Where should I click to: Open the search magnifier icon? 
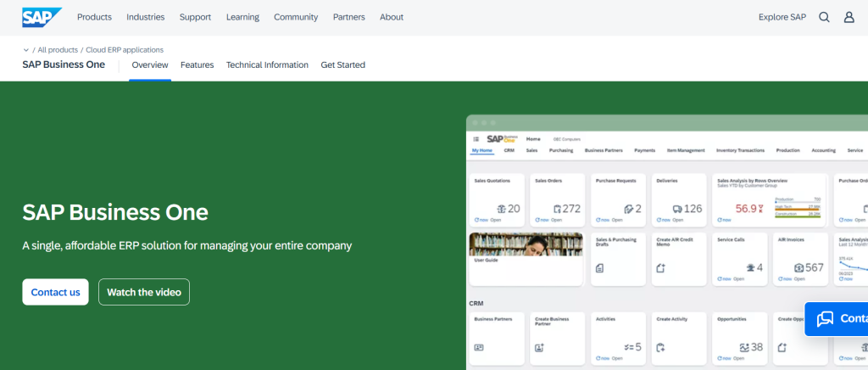[824, 17]
